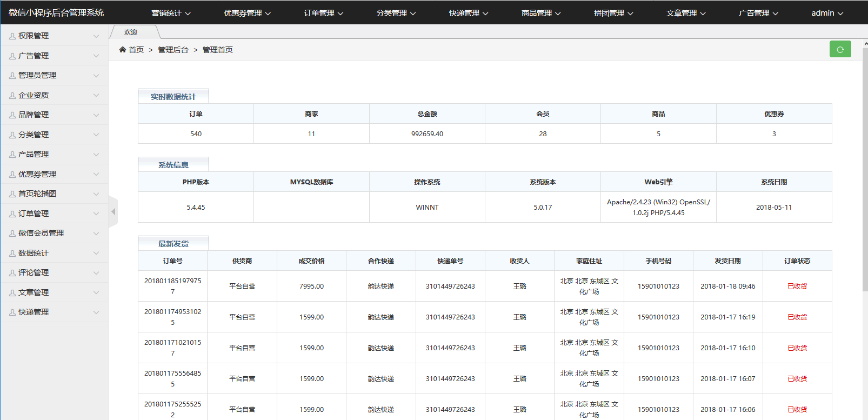Click the user icon beside 品牌管理

click(x=12, y=115)
